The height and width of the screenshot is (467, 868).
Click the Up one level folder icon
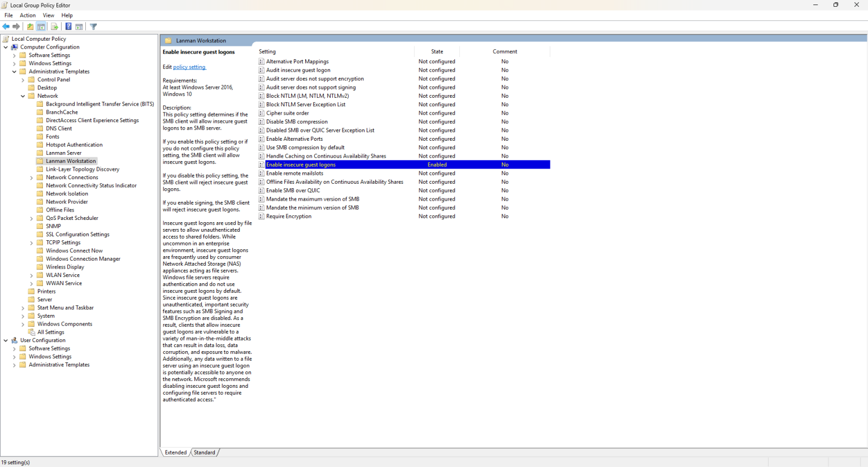click(29, 27)
